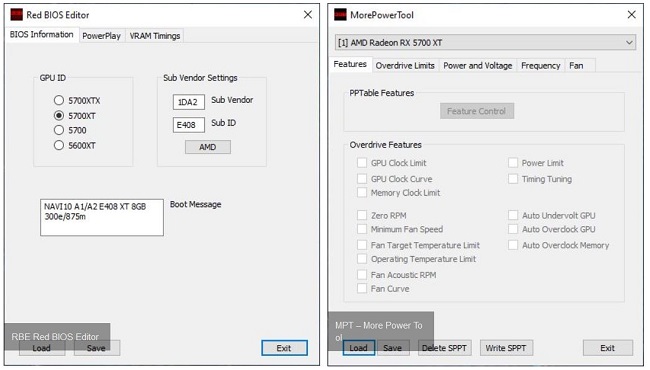The image size is (650, 370).
Task: Toggle Fan Target Temperature Limit checkbox
Action: coord(362,245)
